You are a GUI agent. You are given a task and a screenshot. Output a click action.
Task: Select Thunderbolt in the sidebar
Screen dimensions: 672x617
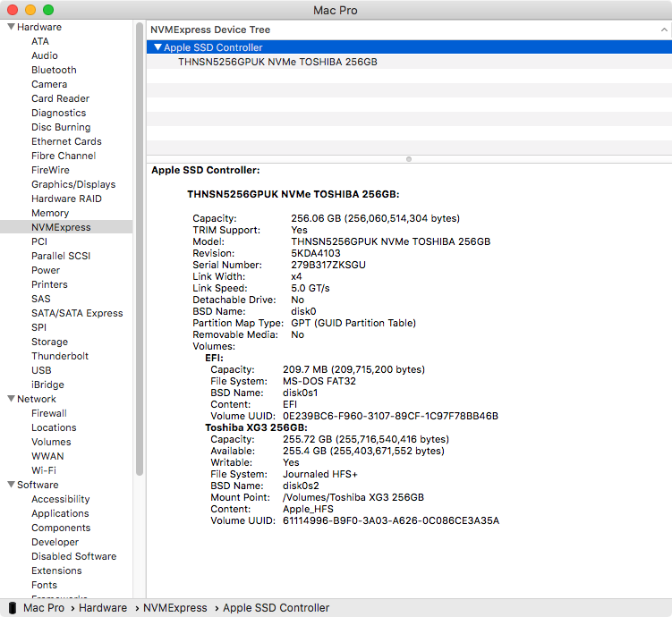(60, 356)
